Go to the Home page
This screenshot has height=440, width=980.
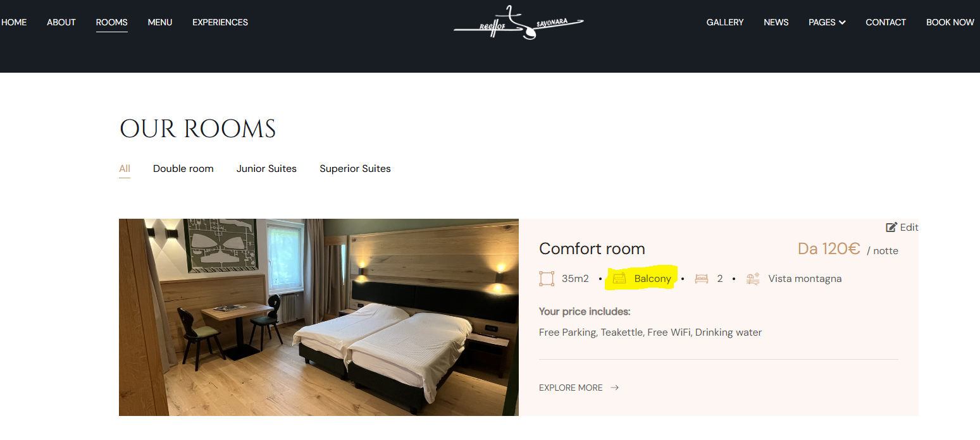pyautogui.click(x=14, y=22)
